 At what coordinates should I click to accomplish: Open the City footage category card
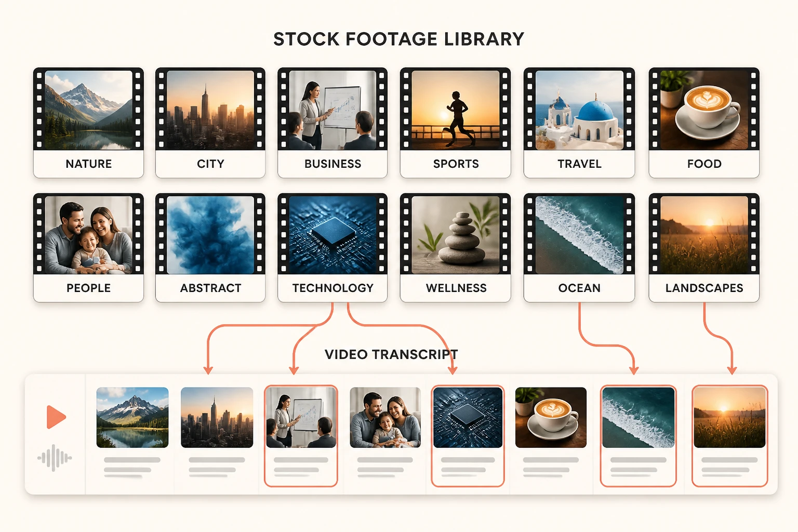click(x=210, y=123)
